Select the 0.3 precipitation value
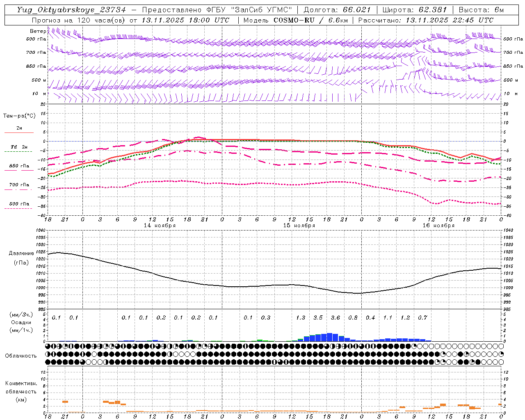Image resolution: width=525 pixels, height=420 pixels. 266,317
